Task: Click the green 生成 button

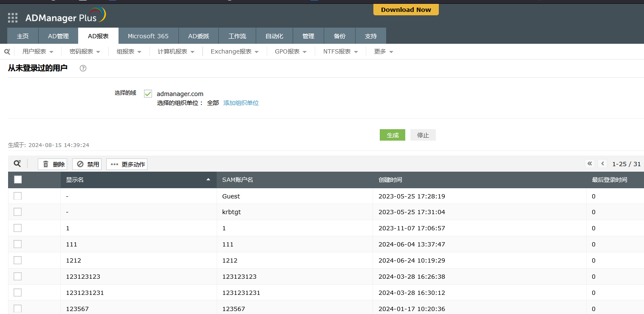Action: coord(392,135)
